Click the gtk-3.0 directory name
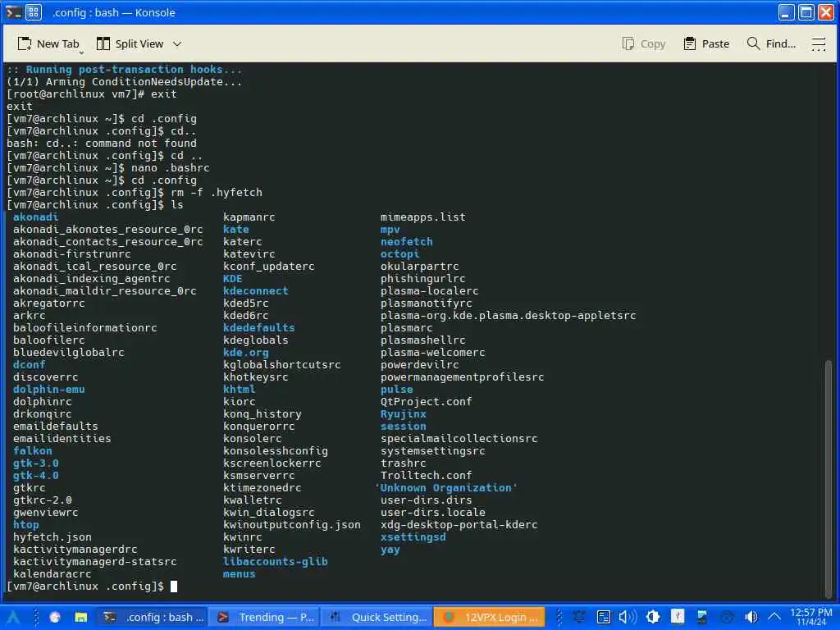This screenshot has height=630, width=840. click(x=35, y=463)
